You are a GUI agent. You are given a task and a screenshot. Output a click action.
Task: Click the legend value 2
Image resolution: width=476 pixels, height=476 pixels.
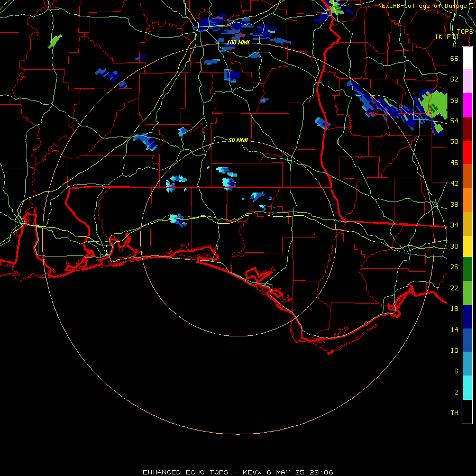[x=456, y=392]
